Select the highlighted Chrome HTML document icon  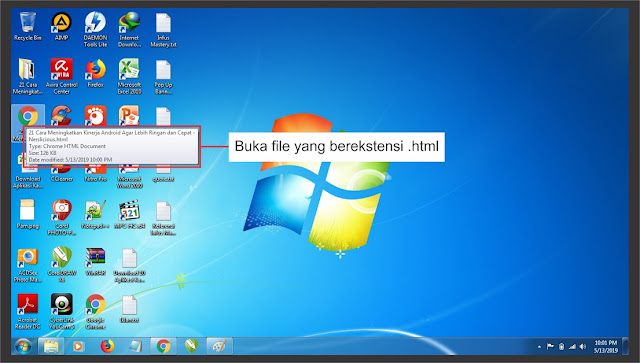(x=28, y=116)
